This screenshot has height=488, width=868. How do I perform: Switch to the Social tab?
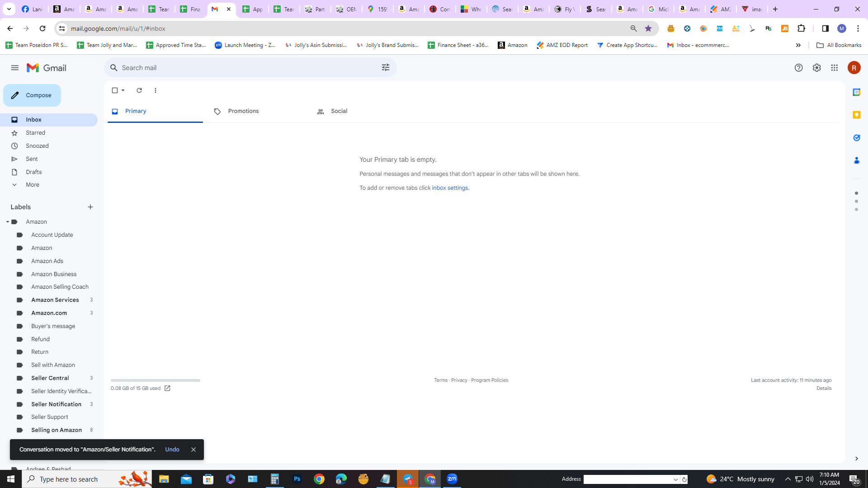click(x=361, y=111)
